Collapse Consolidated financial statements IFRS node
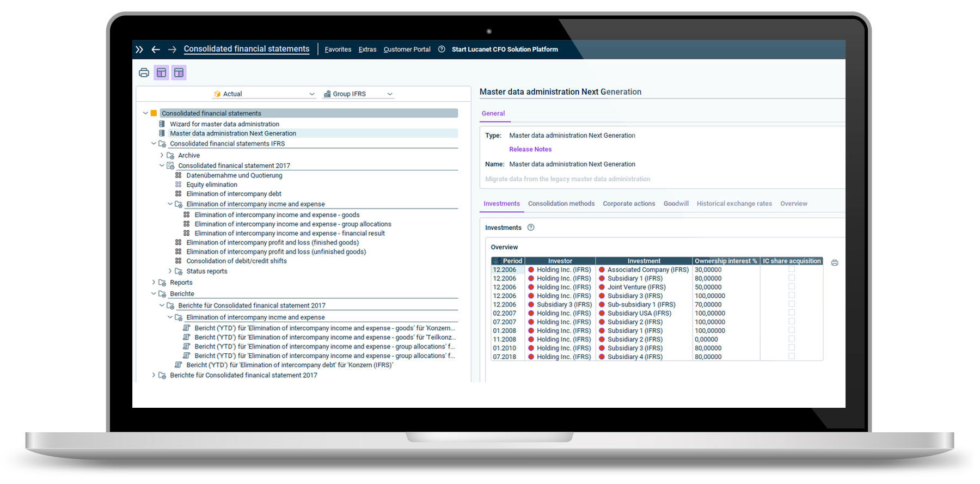Viewport: 980px width, 484px height. pos(154,144)
